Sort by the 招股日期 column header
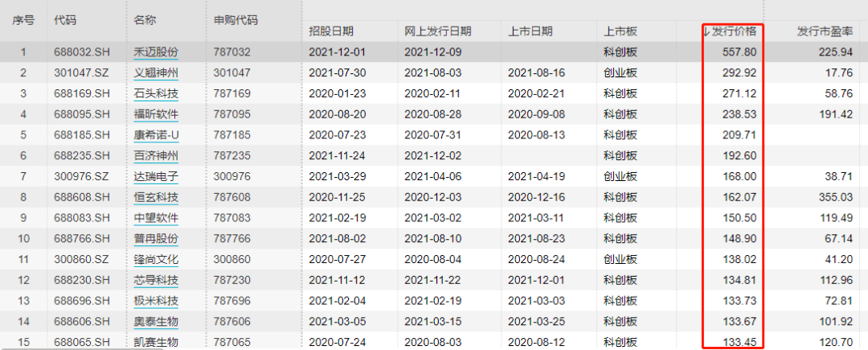Viewport: 868px width, 350px height. [331, 31]
